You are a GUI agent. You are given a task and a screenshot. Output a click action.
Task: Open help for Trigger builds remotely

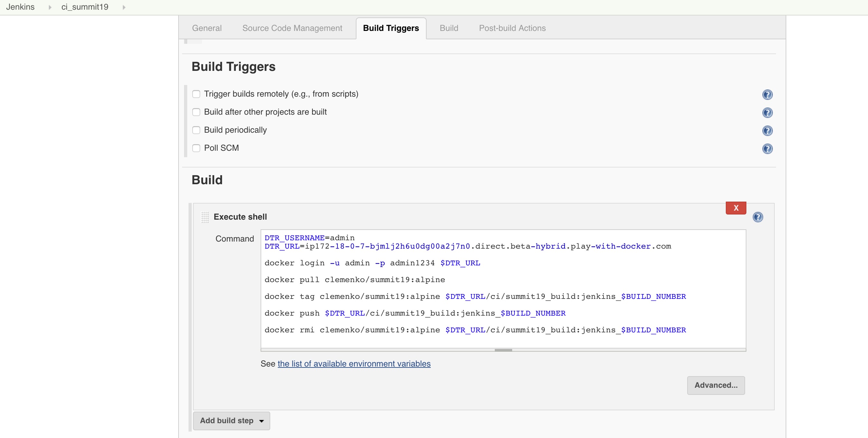point(767,94)
